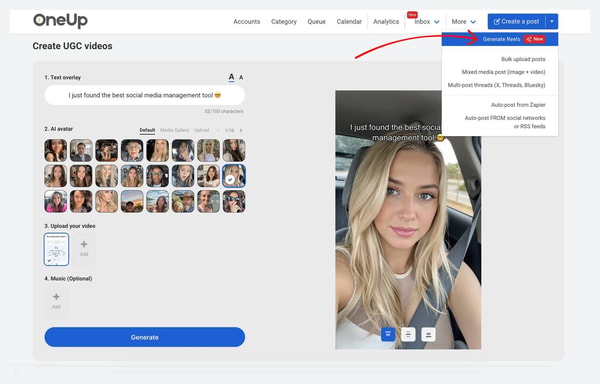This screenshot has height=384, width=600.
Task: Choose the cowboy hat man avatar
Action: click(x=183, y=202)
